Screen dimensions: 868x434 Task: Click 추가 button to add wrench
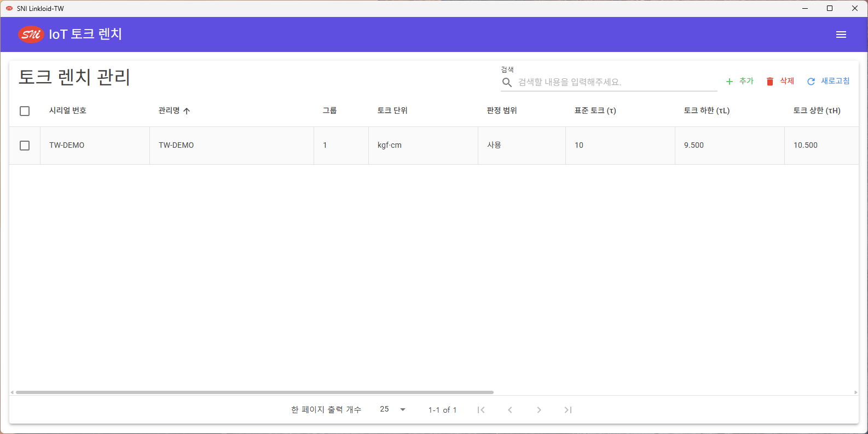coord(739,82)
